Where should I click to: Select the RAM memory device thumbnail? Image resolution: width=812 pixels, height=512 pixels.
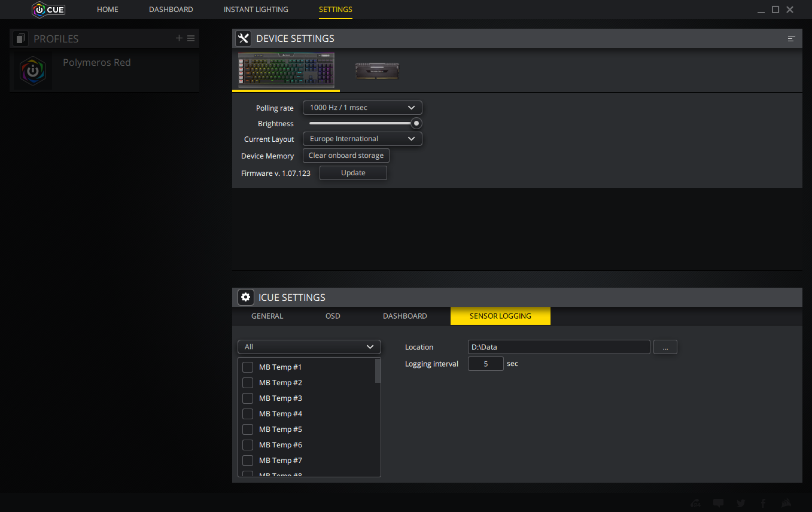coord(377,71)
